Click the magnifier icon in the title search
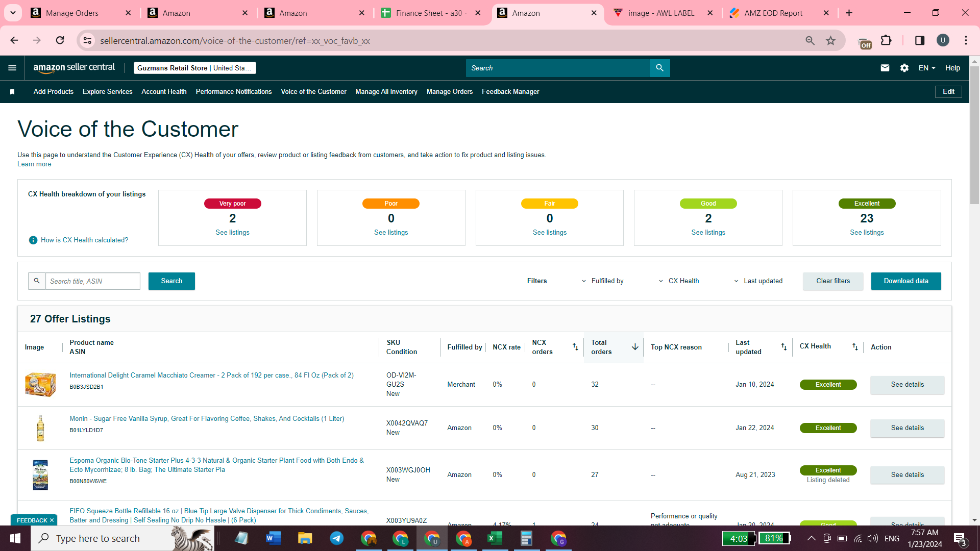 point(37,281)
